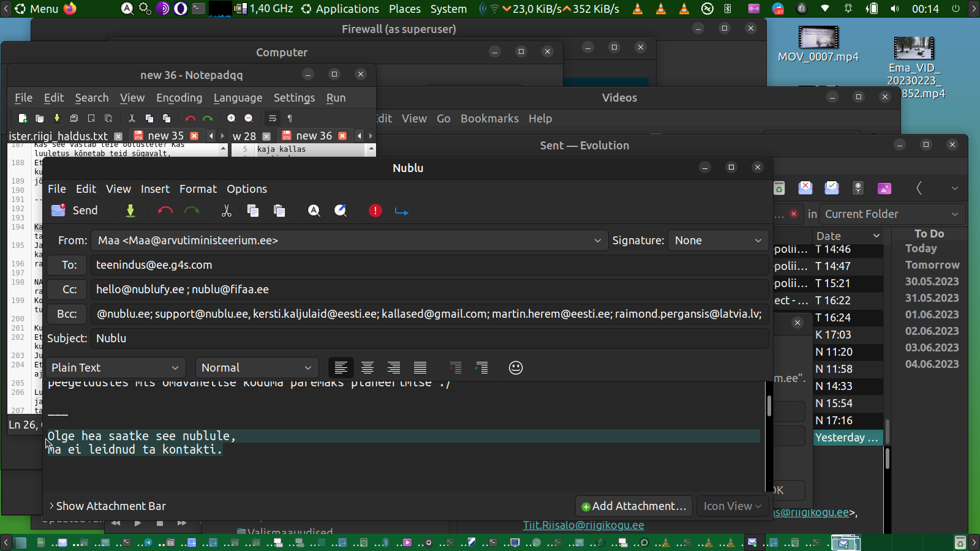Undo the last edit in the composer
The width and height of the screenshot is (980, 551).
[x=165, y=211]
